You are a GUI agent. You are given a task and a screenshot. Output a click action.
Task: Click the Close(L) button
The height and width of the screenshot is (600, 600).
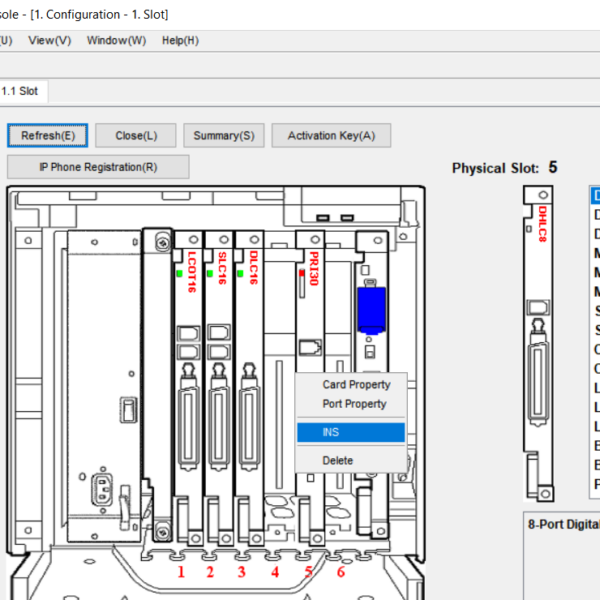[x=136, y=136]
